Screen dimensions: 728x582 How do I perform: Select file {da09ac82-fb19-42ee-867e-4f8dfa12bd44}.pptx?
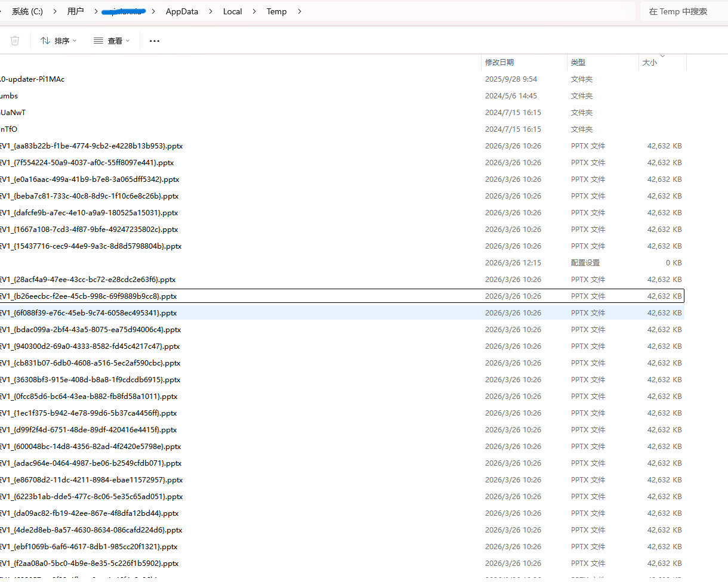pos(342,513)
